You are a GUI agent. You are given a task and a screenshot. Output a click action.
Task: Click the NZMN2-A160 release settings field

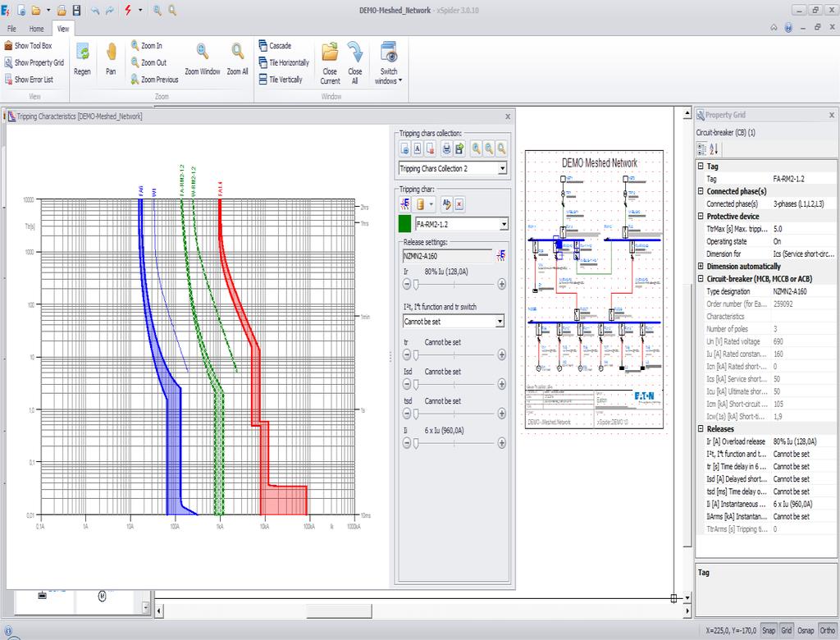tap(447, 256)
